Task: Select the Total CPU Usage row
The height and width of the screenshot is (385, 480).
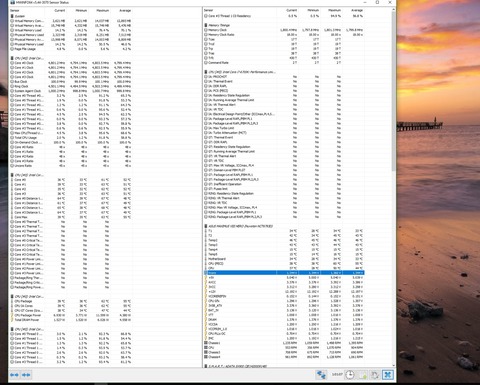Action: point(71,137)
